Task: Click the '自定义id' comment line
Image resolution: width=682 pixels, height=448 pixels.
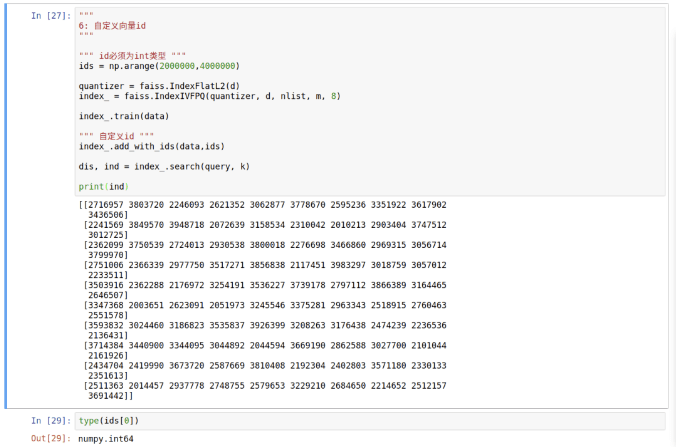Action: (116, 136)
